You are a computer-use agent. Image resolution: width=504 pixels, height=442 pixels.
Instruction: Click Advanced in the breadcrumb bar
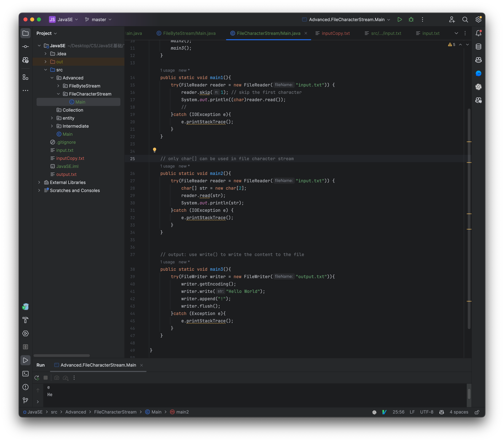click(76, 412)
